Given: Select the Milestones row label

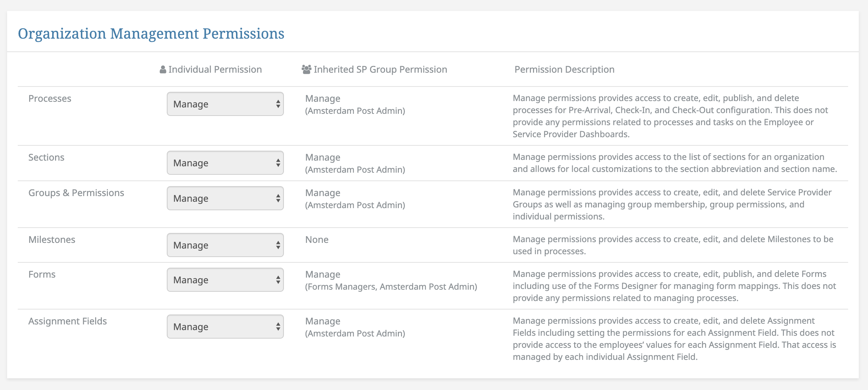Looking at the screenshot, I should (52, 240).
